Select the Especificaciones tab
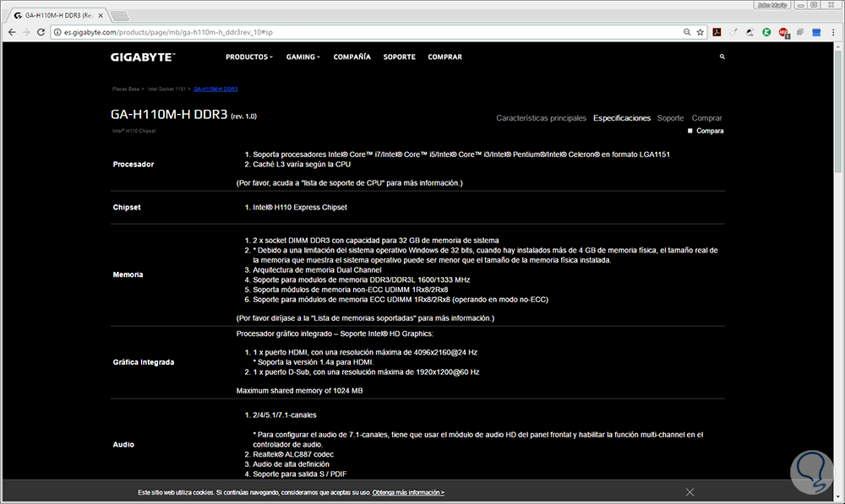This screenshot has width=845, height=504. (622, 118)
